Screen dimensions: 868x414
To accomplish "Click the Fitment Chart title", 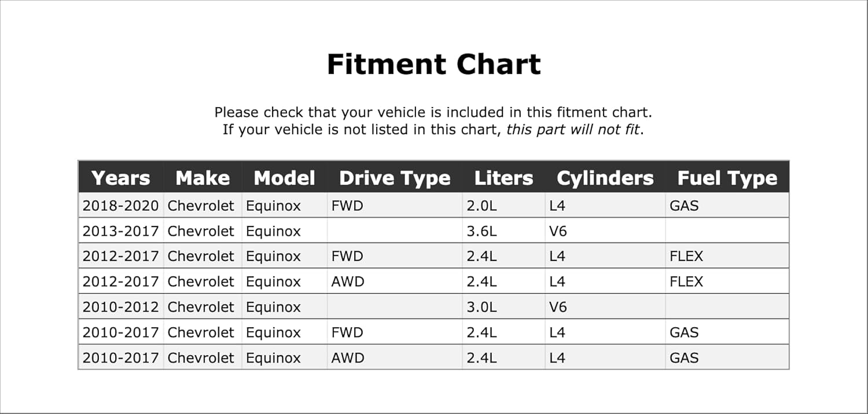I will [433, 64].
